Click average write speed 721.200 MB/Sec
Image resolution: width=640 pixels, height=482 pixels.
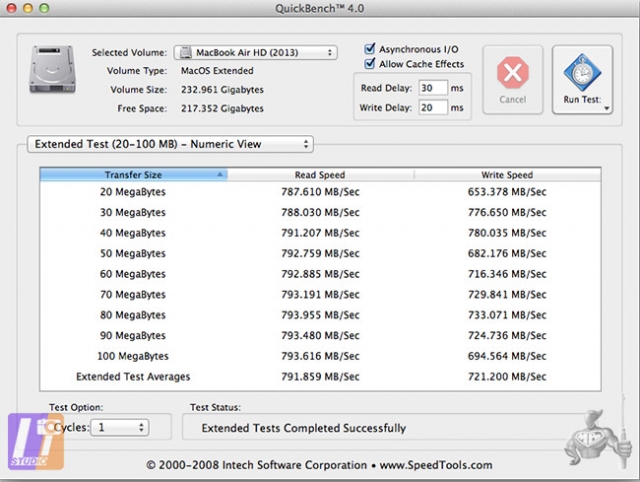507,376
